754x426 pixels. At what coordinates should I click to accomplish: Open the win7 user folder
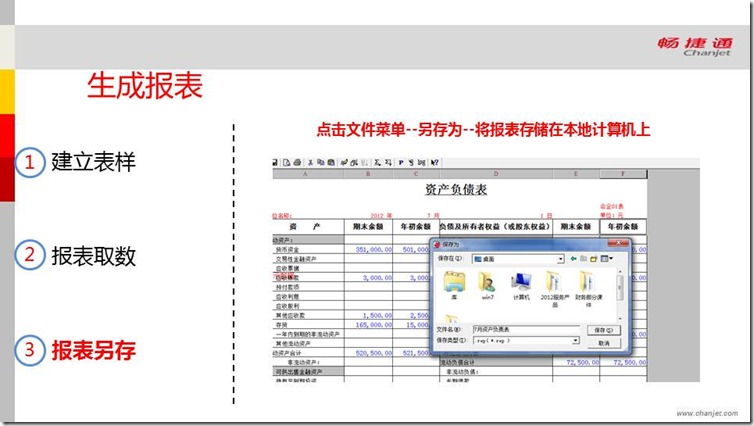[x=487, y=286]
